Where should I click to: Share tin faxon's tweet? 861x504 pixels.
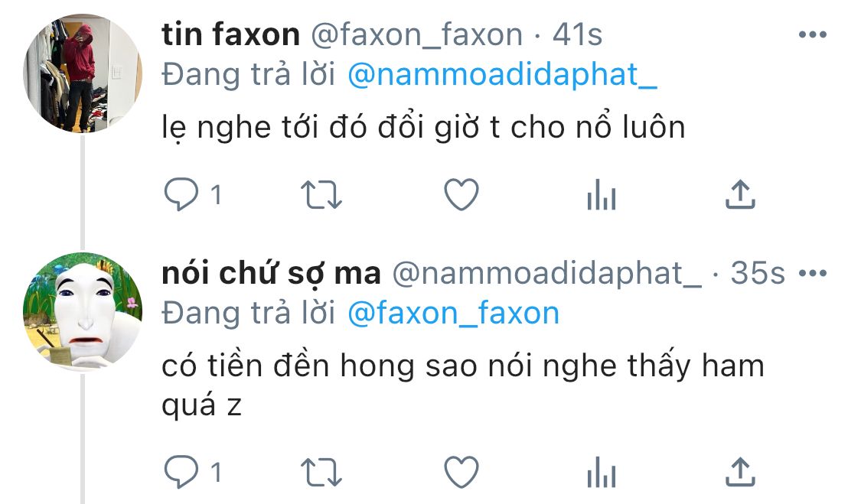coord(740,194)
